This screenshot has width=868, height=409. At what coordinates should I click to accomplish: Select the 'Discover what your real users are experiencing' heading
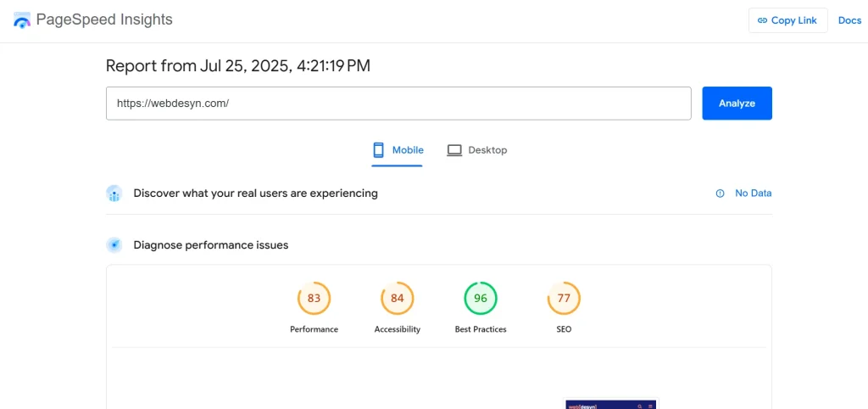(255, 193)
